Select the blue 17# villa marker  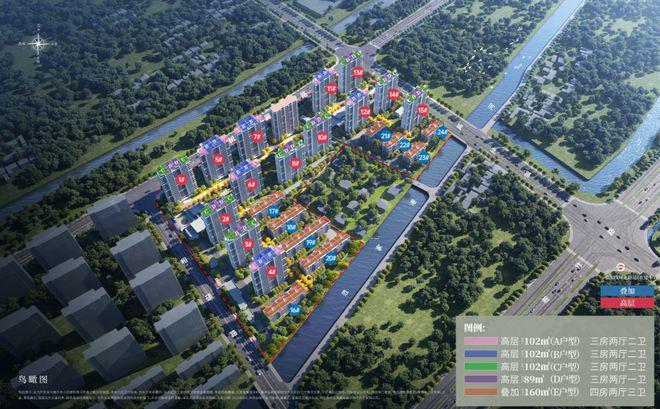(274, 211)
